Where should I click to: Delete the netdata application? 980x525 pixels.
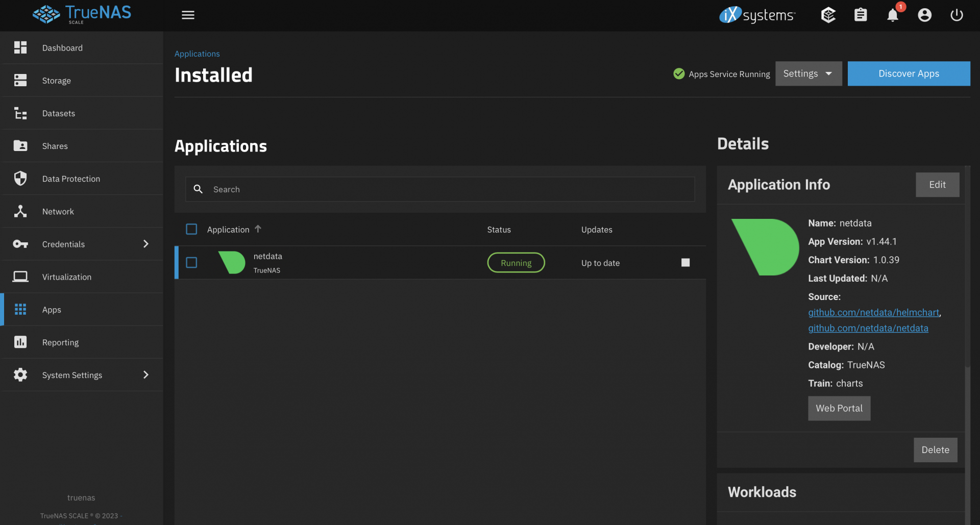[x=935, y=449]
